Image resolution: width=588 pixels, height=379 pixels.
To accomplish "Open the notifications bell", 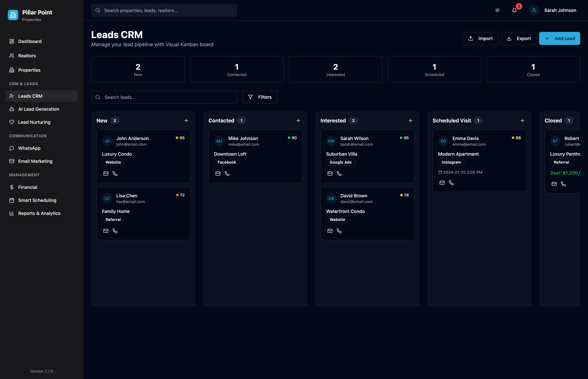I will point(514,10).
